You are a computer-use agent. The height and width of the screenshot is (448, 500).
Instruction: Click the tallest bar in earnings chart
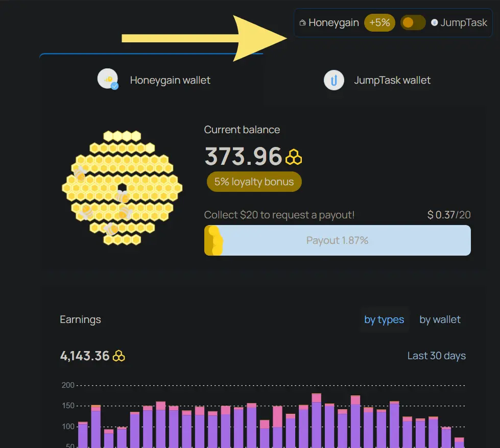pos(316,420)
